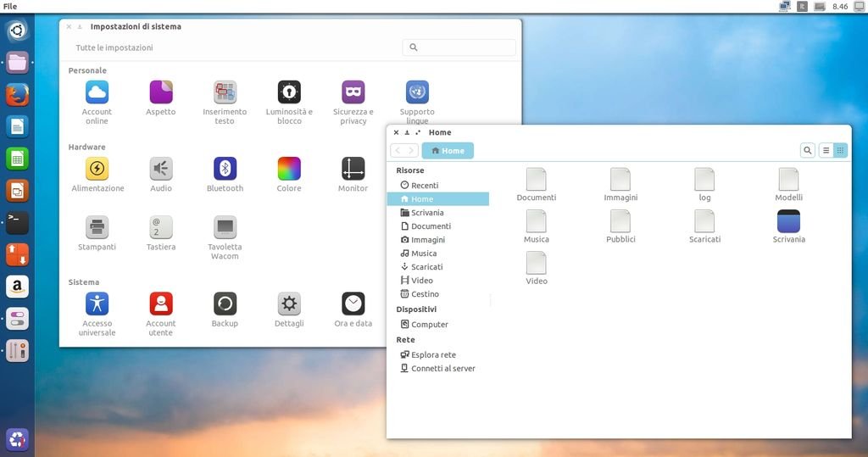This screenshot has height=457, width=868.
Task: Switch file manager to grid view
Action: tap(840, 150)
